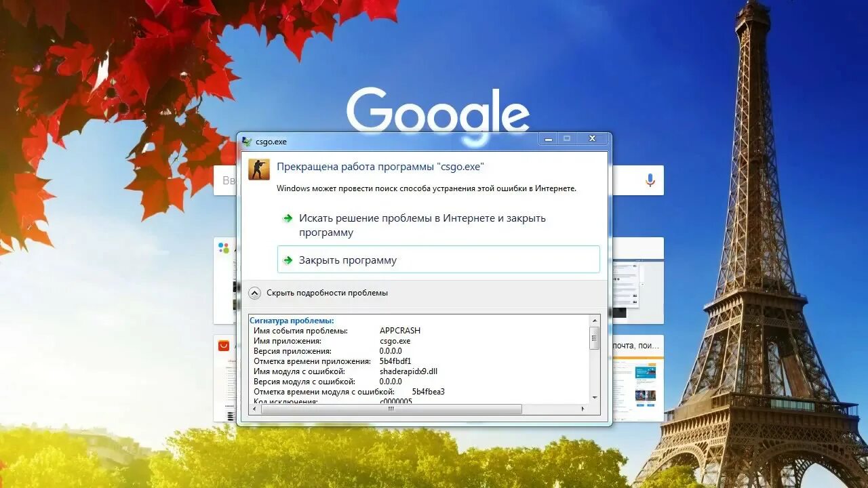Screen dimensions: 868x488
Task: Click the 'shaderapidx9.dll' module name
Action: tap(408, 371)
